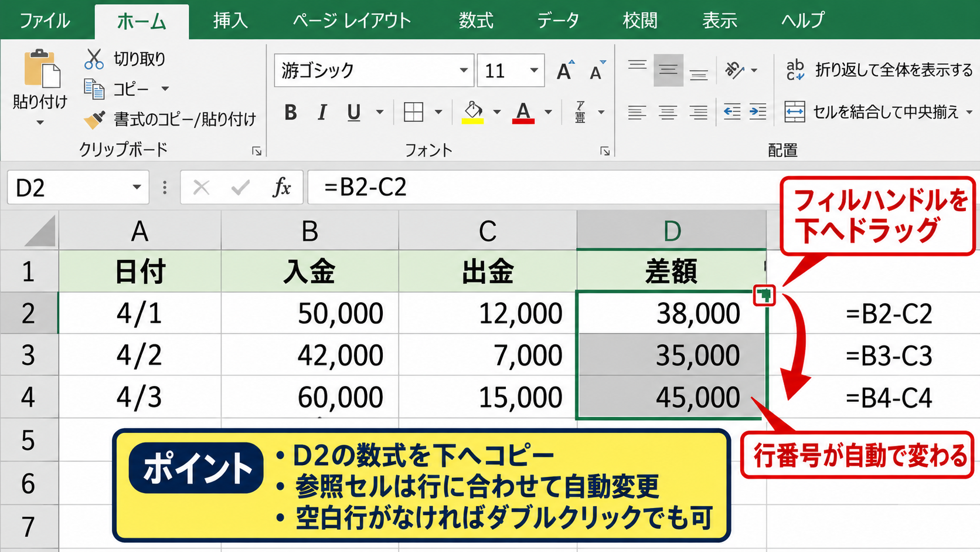Decrease font size with the smaller A icon
This screenshot has width=980, height=552.
coord(597,70)
